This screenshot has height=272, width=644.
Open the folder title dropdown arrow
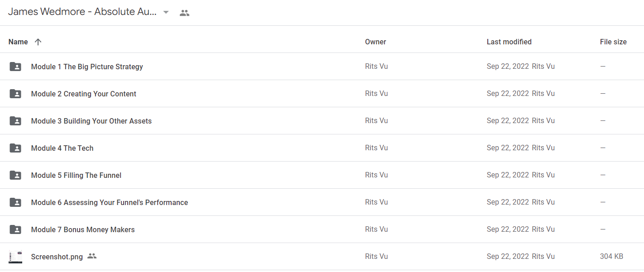click(x=166, y=13)
